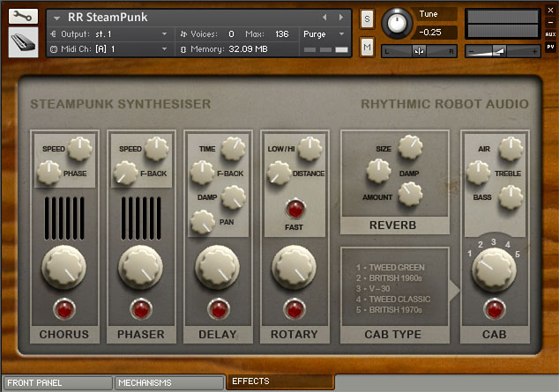The height and width of the screenshot is (392, 559).
Task: Click the Reverb SIZE knob
Action: (x=410, y=147)
